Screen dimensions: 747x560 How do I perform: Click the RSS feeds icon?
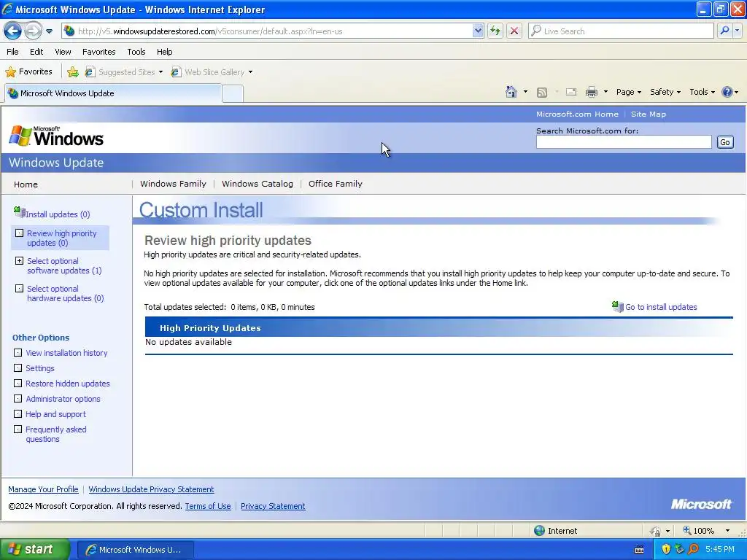pos(542,93)
